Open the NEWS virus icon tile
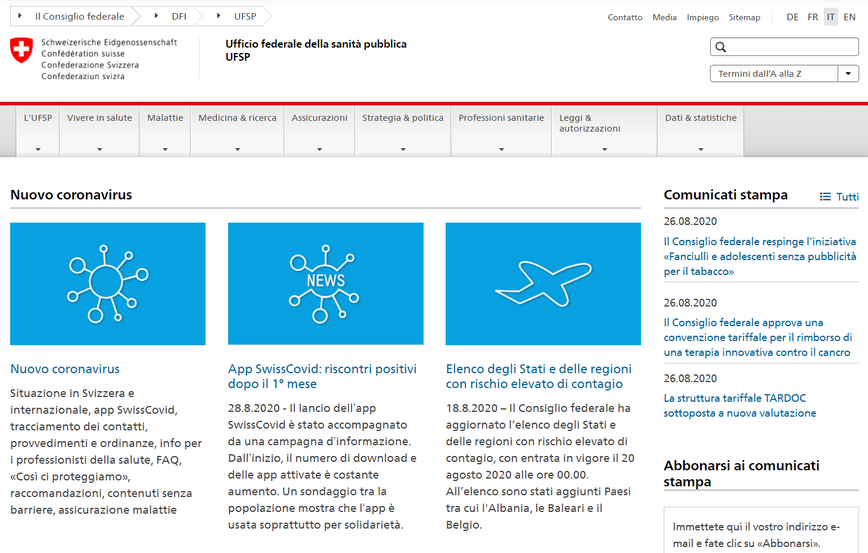 coord(326,283)
